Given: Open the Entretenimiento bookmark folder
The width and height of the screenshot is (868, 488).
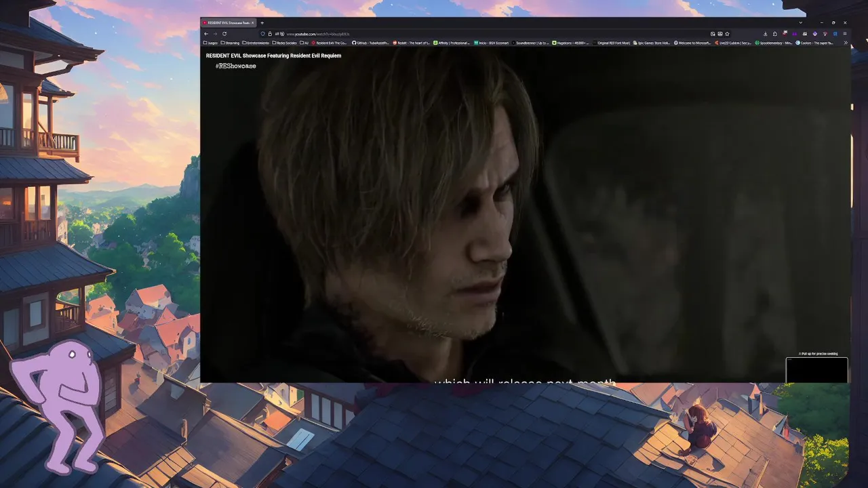Looking at the screenshot, I should 256,43.
